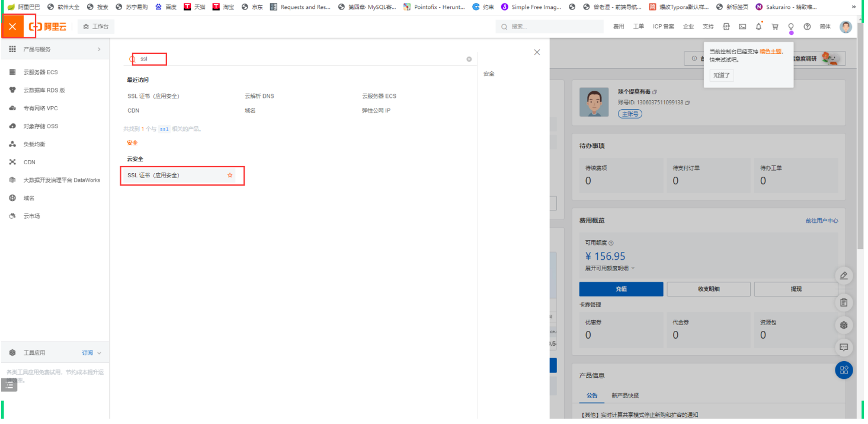Viewport: 868px width, 424px height.
Task: Open recent CDN link
Action: pos(133,111)
